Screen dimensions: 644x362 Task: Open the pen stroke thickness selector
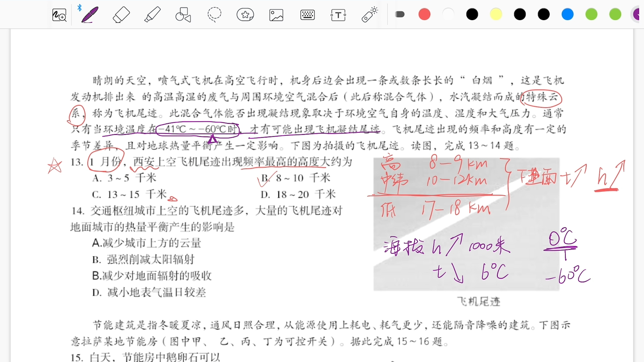(x=400, y=14)
